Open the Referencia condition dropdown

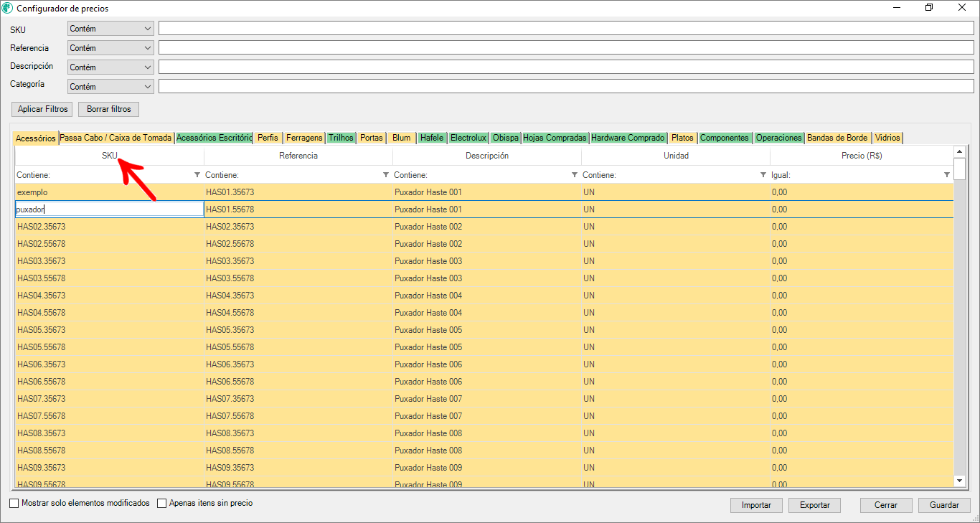[148, 48]
